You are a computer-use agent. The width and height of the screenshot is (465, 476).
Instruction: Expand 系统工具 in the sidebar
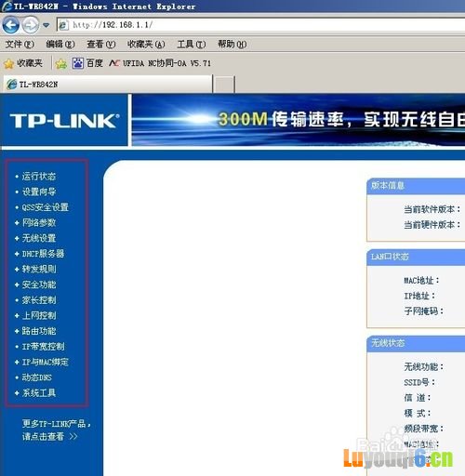coord(39,393)
